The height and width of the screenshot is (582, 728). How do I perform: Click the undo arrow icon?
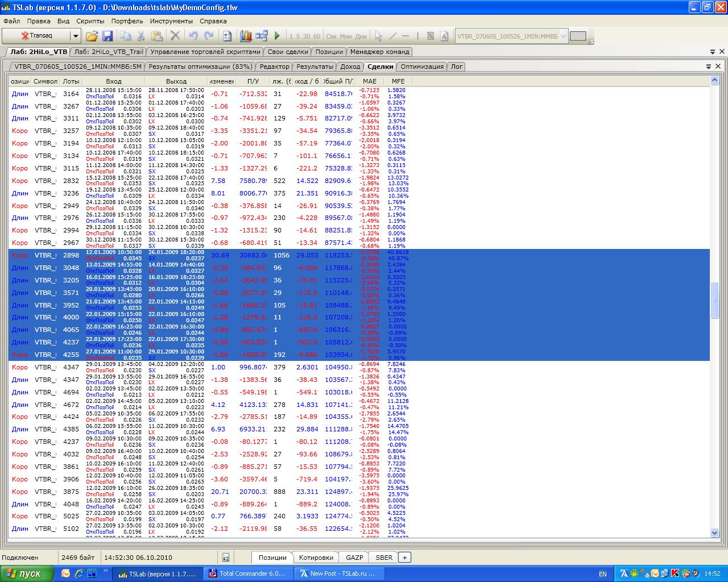click(x=193, y=36)
